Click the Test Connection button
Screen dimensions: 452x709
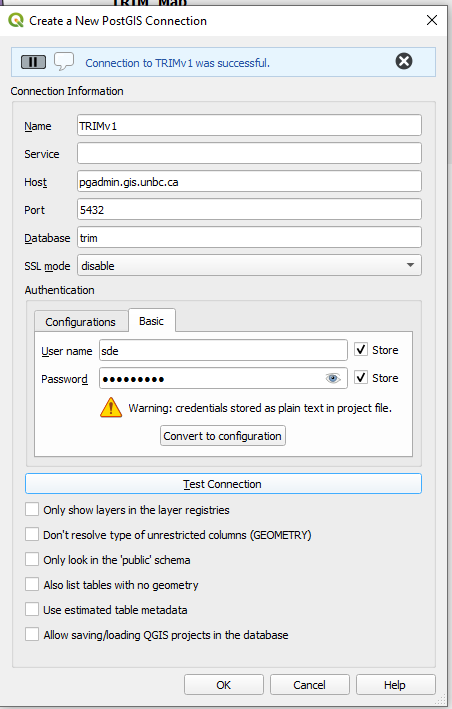point(223,484)
